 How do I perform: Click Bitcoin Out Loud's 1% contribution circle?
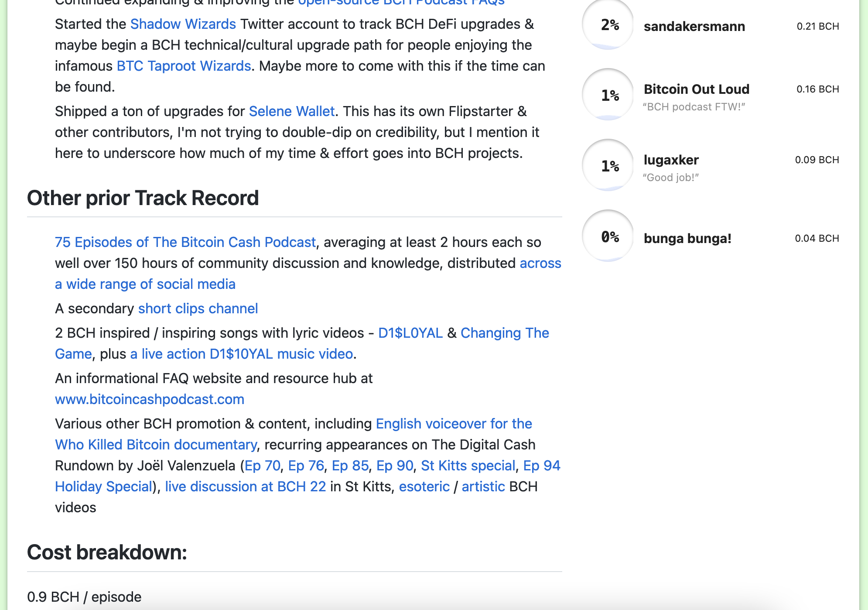[x=608, y=94]
